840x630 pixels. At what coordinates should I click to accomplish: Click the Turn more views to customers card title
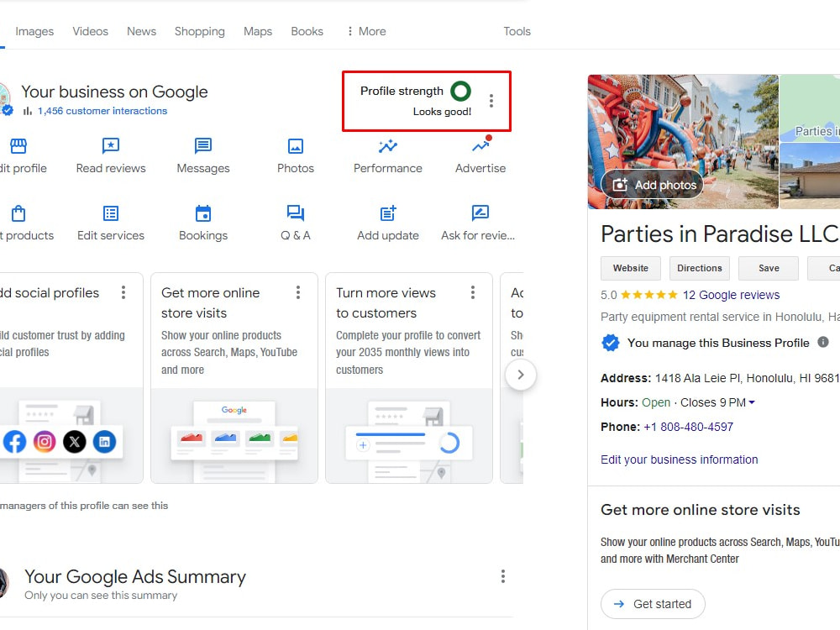click(x=386, y=302)
